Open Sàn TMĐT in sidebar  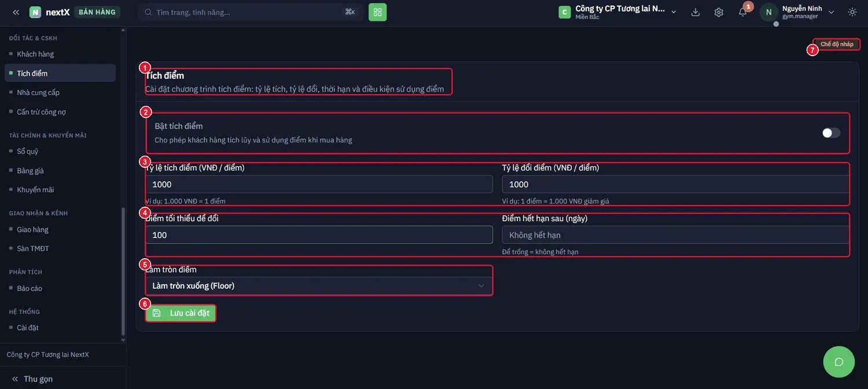60,248
